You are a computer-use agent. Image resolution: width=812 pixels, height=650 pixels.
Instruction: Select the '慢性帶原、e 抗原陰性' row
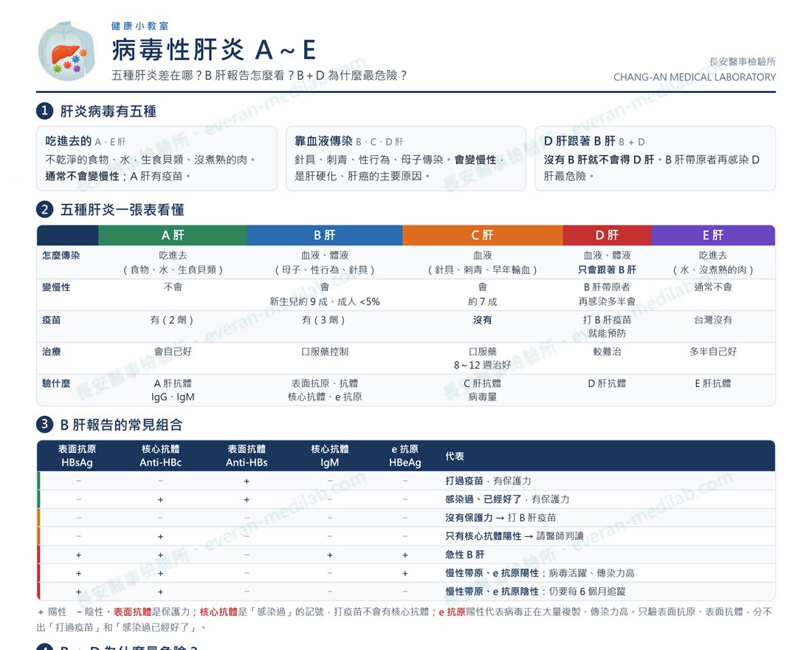[406, 592]
